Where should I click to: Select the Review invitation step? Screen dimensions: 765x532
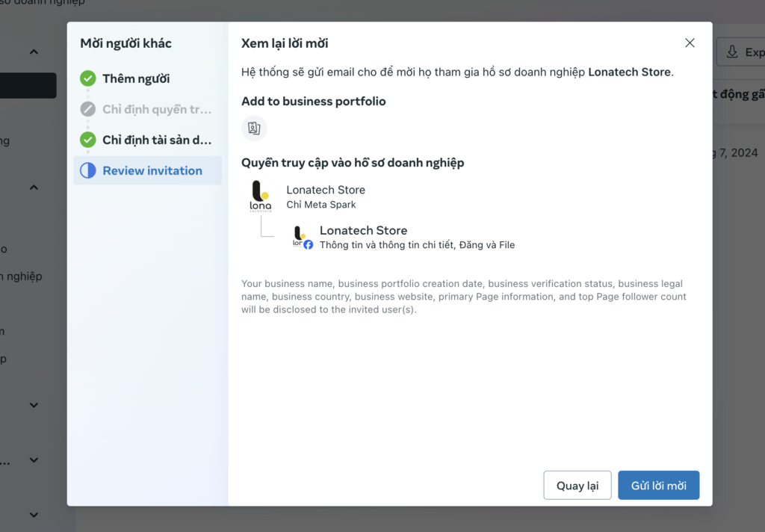coord(152,170)
